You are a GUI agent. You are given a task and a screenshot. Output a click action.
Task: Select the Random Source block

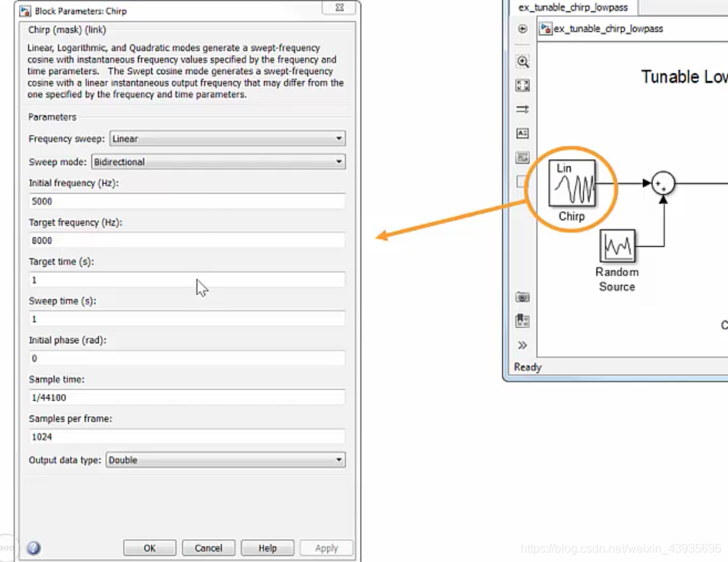(x=617, y=246)
